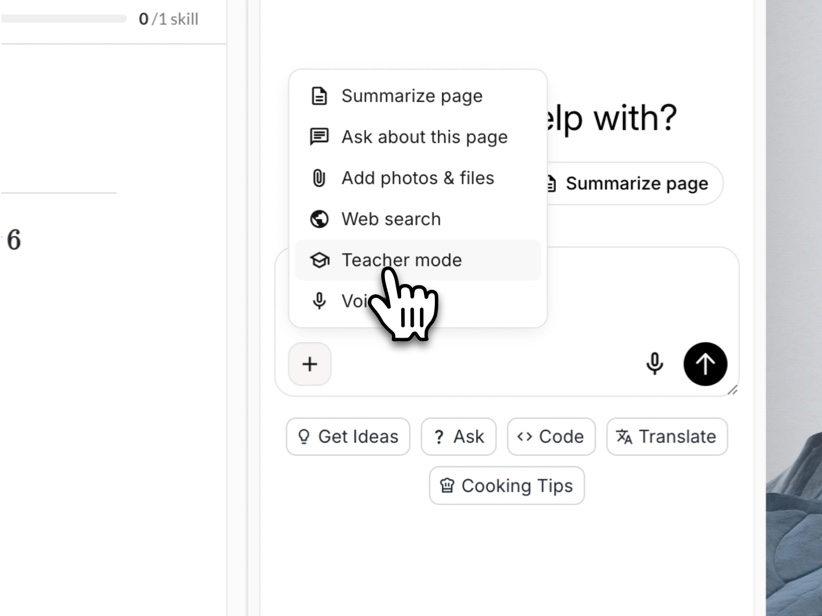This screenshot has width=822, height=616.
Task: Toggle the plus attachments menu button
Action: point(310,364)
